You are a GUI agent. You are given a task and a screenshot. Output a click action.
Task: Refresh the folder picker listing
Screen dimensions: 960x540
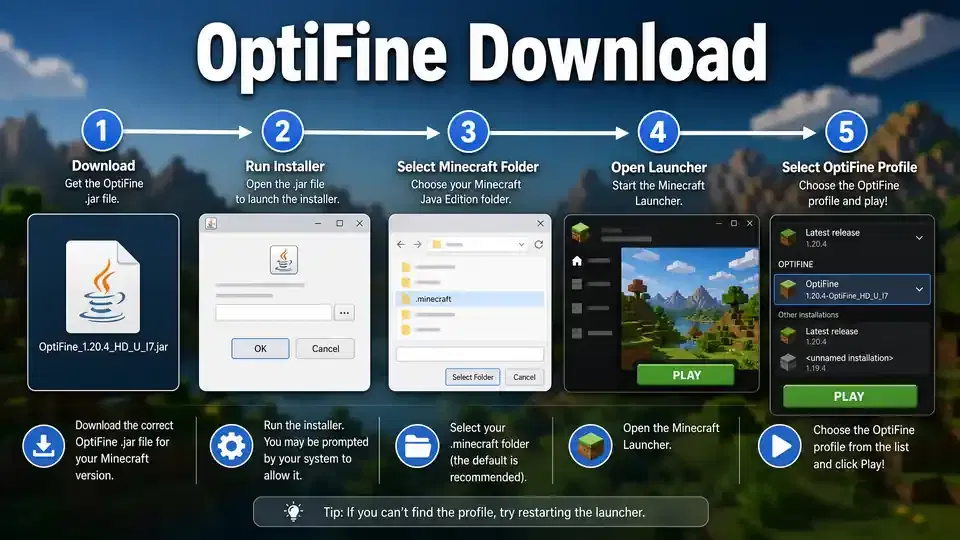point(539,244)
